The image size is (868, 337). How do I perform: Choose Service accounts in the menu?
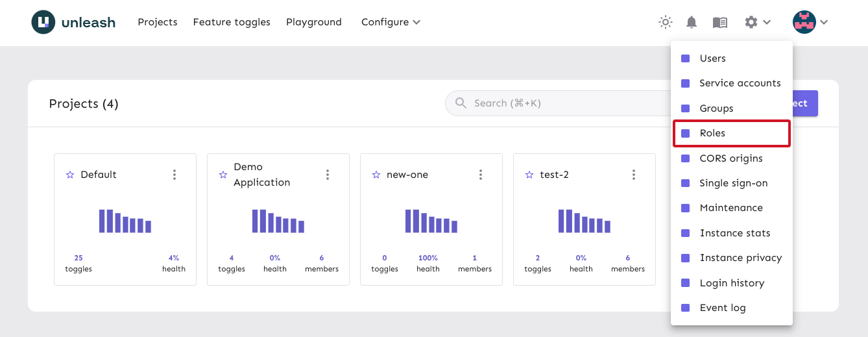click(x=740, y=83)
